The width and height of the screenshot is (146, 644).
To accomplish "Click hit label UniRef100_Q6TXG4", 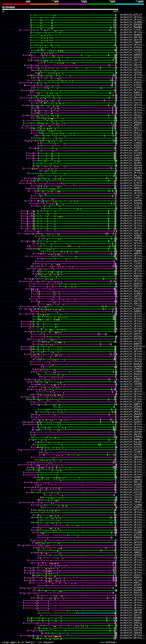I will [x=131, y=535].
